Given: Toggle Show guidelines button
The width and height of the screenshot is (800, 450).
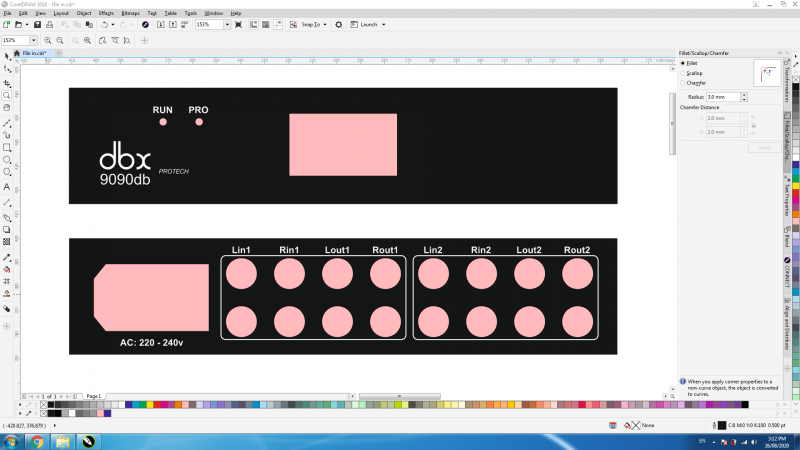Looking at the screenshot, I should pos(278,24).
